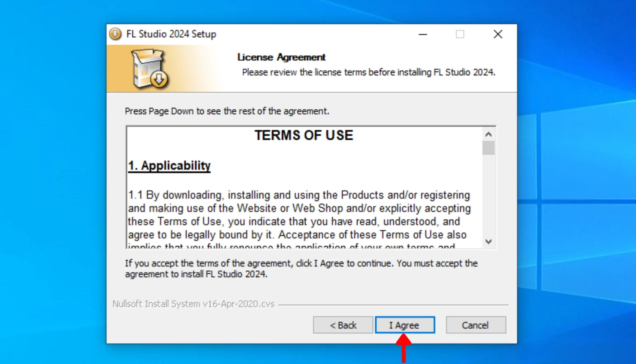Click the '1. Applicability' section heading

(x=169, y=166)
